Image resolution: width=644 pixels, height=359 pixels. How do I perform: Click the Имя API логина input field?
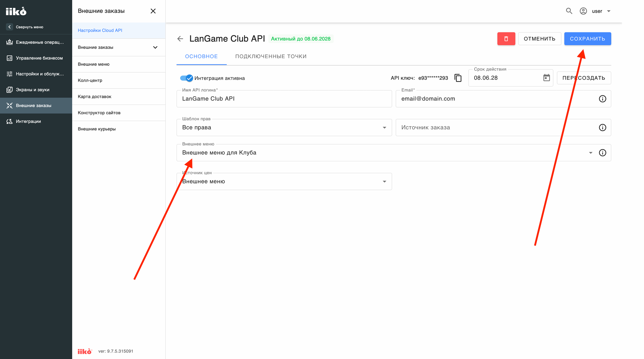coord(284,99)
